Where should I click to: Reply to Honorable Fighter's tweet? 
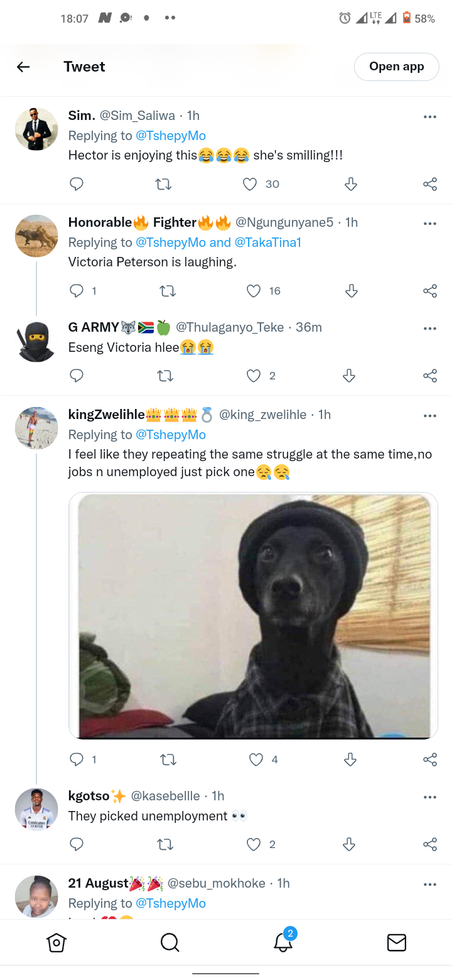[77, 291]
